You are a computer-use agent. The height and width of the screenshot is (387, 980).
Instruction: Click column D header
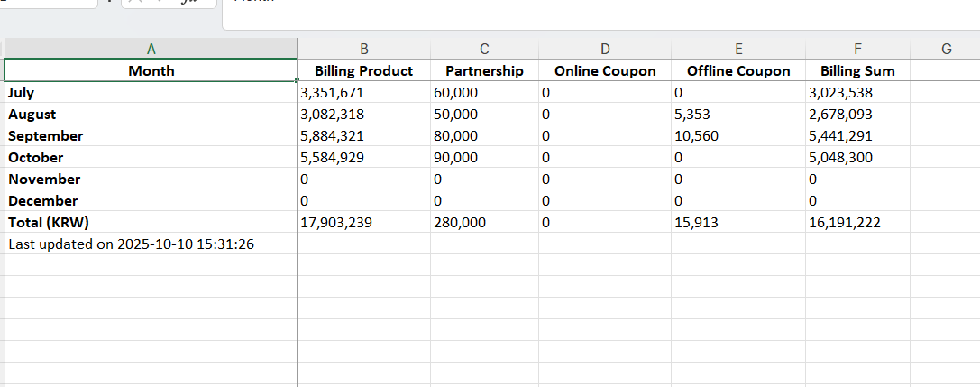click(604, 49)
